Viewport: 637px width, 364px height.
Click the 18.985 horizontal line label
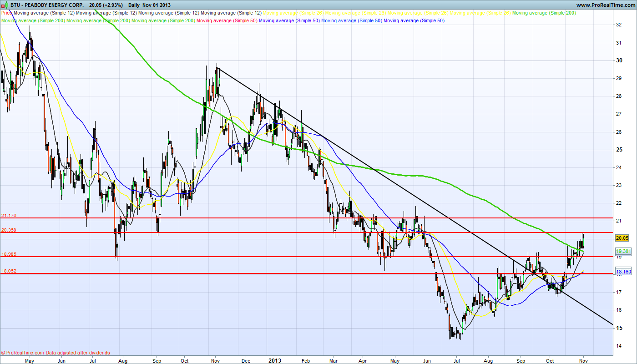point(9,254)
